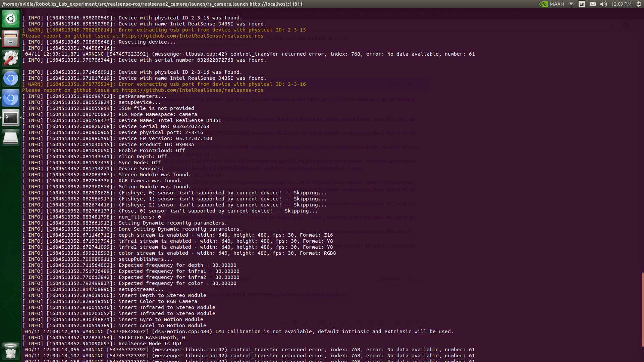
Task: Click the second realsense-ros GitHub issue URL
Action: [x=193, y=90]
